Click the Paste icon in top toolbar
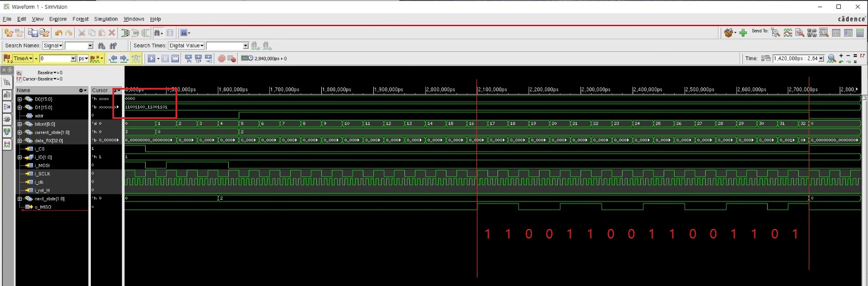868x286 pixels. (102, 33)
